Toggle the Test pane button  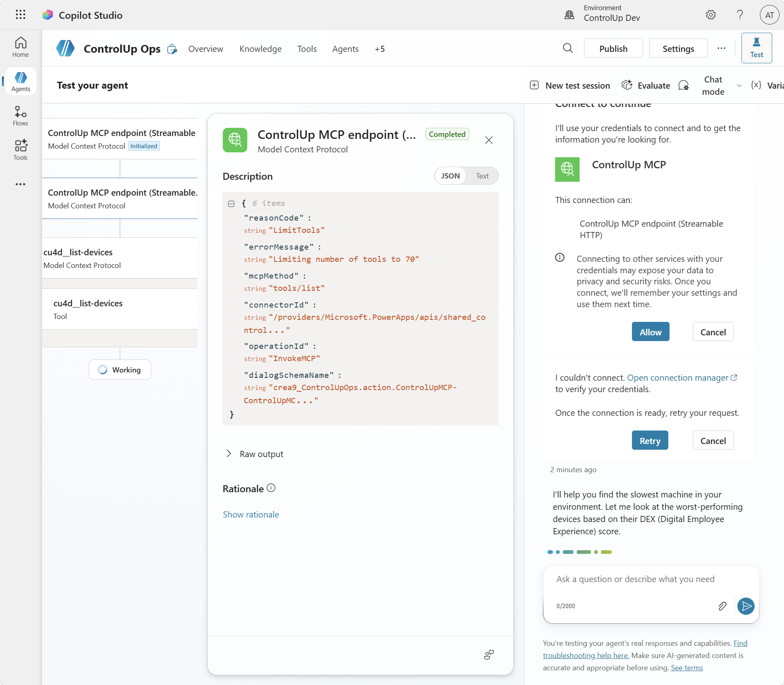click(x=757, y=48)
